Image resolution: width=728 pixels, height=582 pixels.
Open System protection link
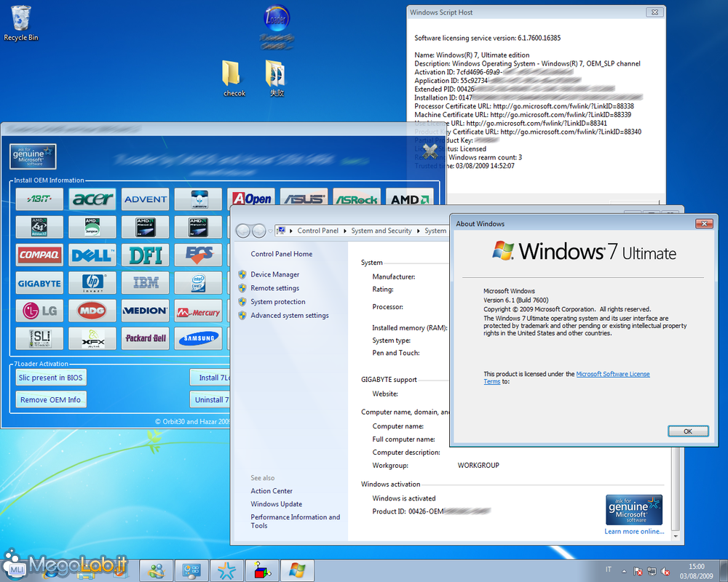[277, 302]
